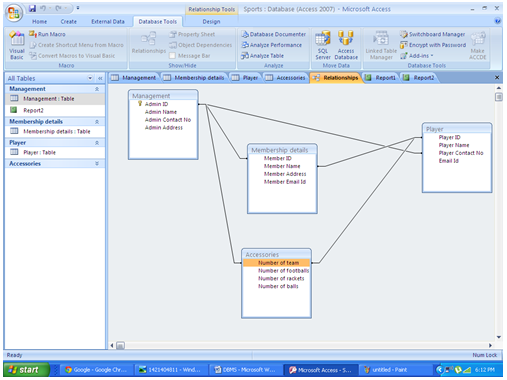Switch to the Create ribbon tab
Image resolution: width=507 pixels, height=380 pixels.
(69, 22)
